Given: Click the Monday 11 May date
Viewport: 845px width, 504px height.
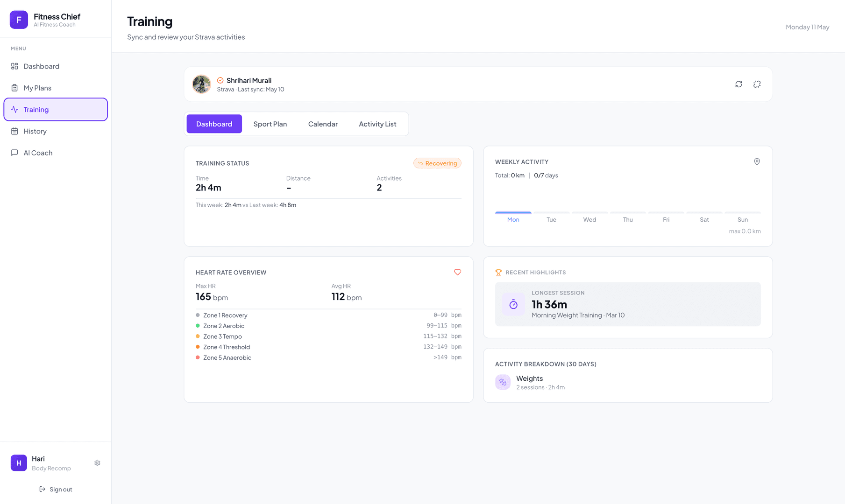Looking at the screenshot, I should [x=807, y=27].
